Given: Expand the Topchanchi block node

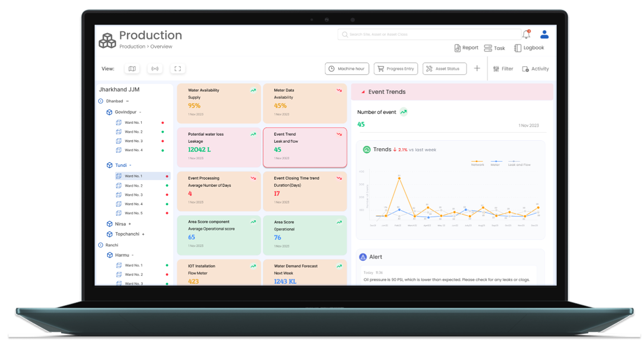Looking at the screenshot, I should (143, 234).
